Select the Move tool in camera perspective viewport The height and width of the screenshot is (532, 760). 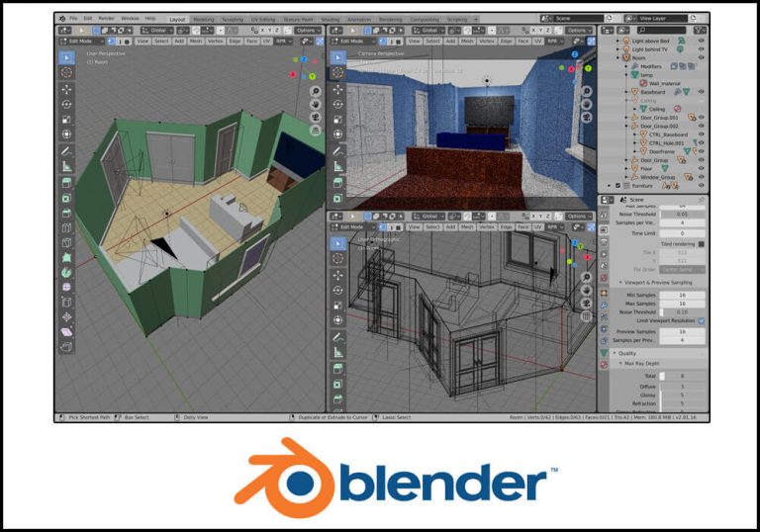(x=337, y=89)
